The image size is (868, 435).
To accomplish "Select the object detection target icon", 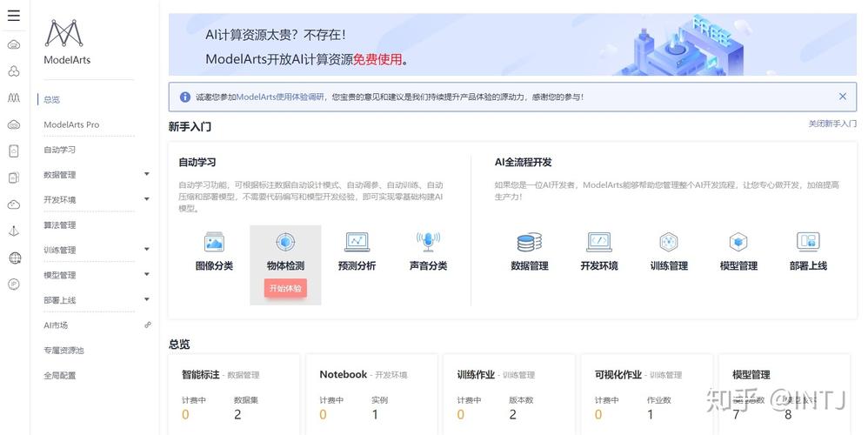I will (x=285, y=242).
